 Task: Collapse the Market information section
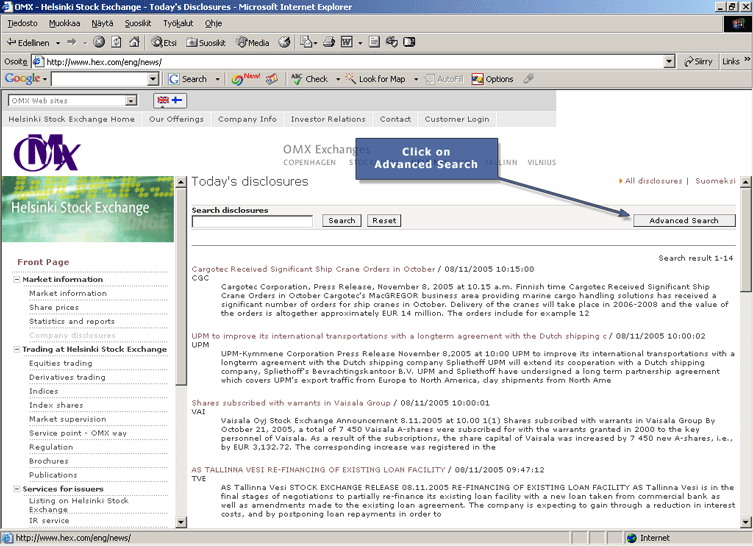17,280
